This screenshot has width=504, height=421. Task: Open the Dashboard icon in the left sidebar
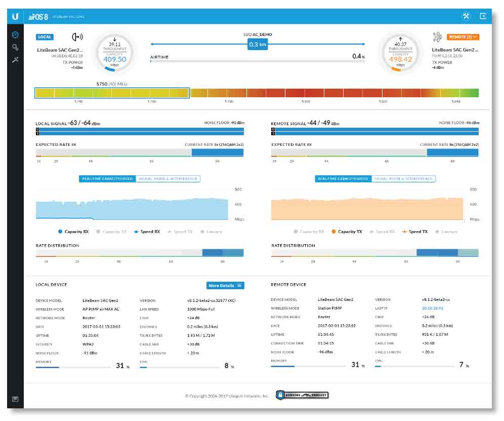point(15,35)
